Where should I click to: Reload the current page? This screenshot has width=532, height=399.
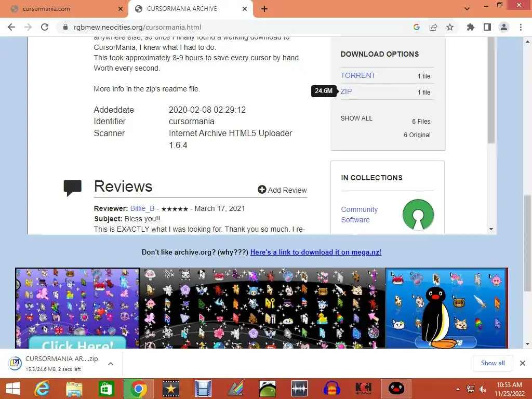(45, 27)
